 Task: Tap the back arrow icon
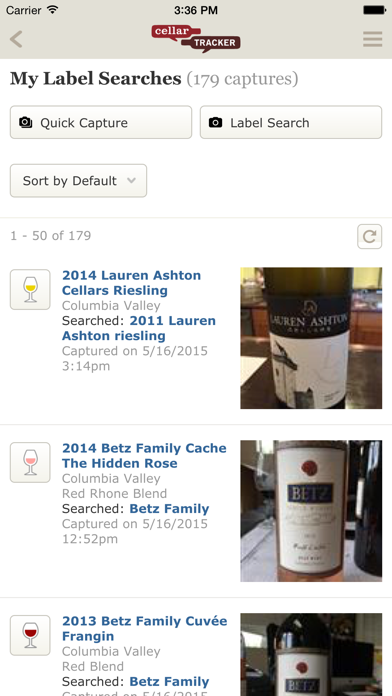pos(16,39)
